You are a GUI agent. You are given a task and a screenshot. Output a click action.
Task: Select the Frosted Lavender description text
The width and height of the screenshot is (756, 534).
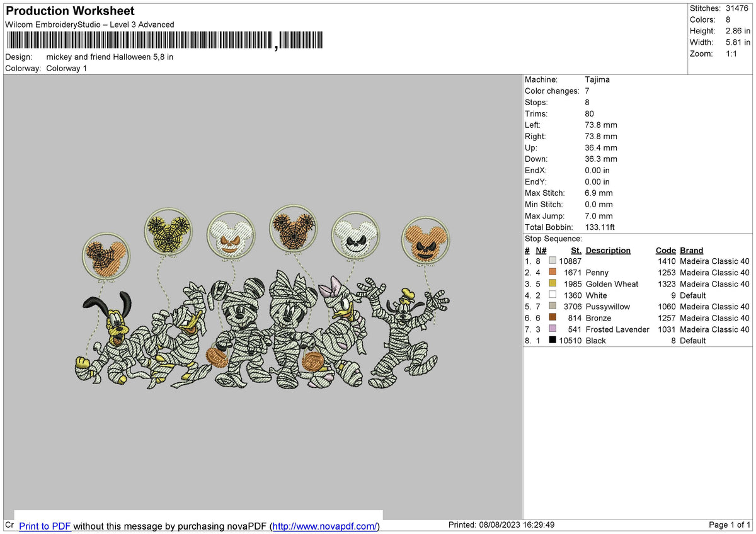coord(617,329)
